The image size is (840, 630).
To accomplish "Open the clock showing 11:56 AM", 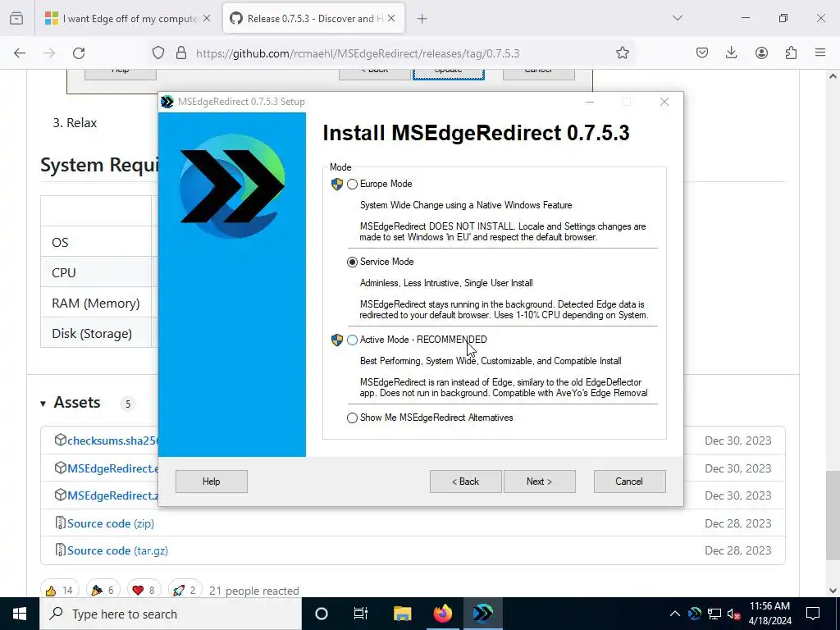I will 769,614.
